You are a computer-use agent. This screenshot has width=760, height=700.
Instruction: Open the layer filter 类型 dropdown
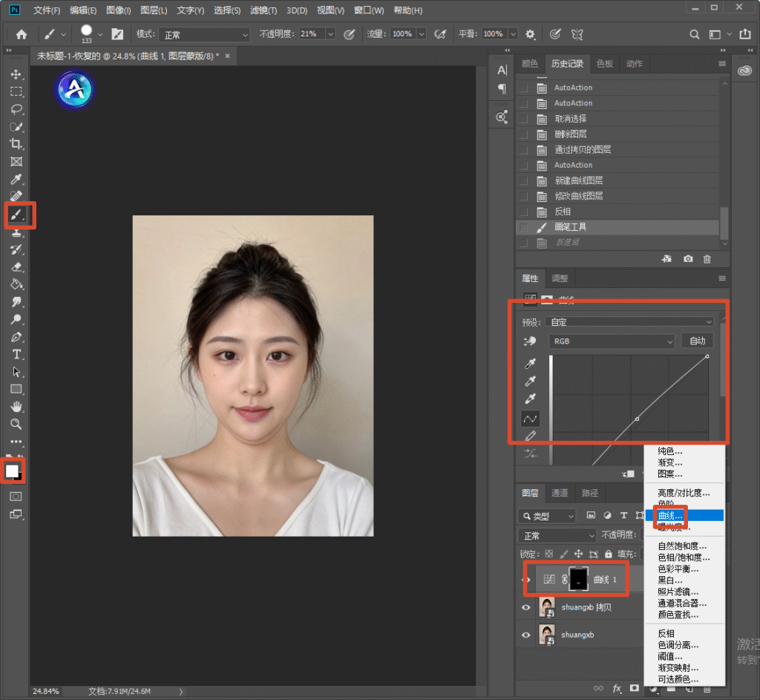point(547,516)
